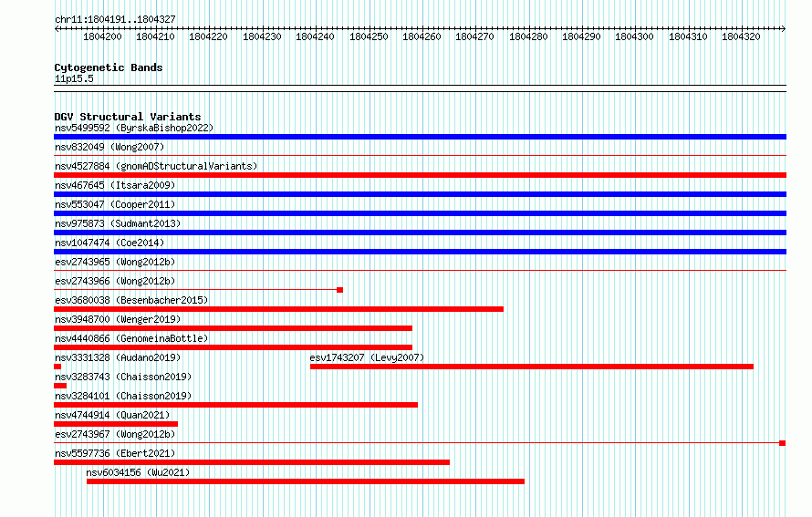Click the blue bar under nsv1047474
Screen dimensions: 812x517
click(420, 252)
